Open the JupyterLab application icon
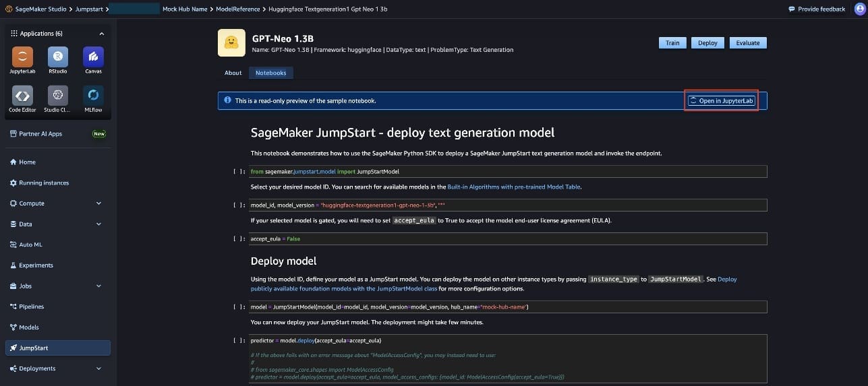Viewport: 868px width, 386px height. pos(22,57)
